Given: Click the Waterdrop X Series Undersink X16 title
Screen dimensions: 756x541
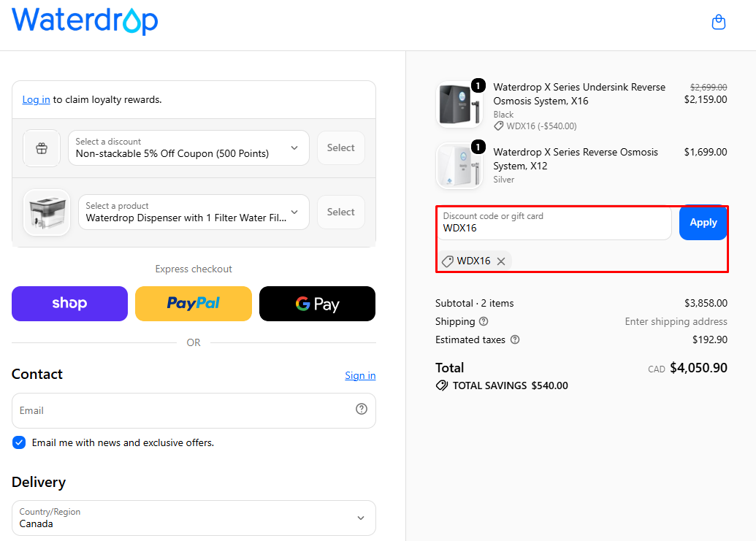Looking at the screenshot, I should coord(579,94).
